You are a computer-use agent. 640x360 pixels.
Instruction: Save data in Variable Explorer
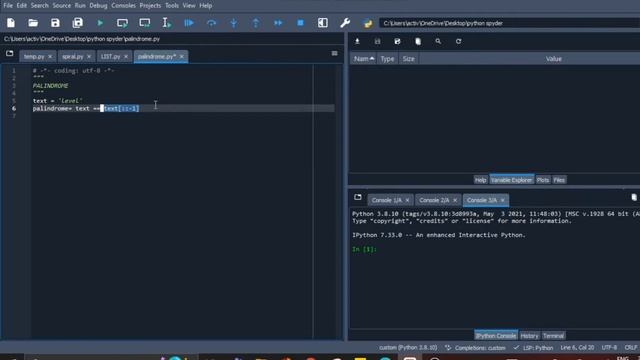pos(378,41)
